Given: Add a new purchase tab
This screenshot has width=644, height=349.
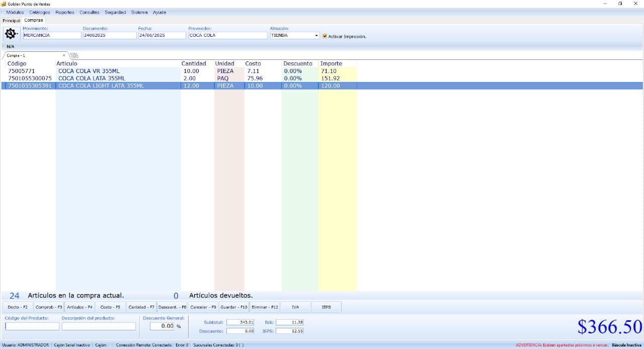Looking at the screenshot, I should click(73, 55).
